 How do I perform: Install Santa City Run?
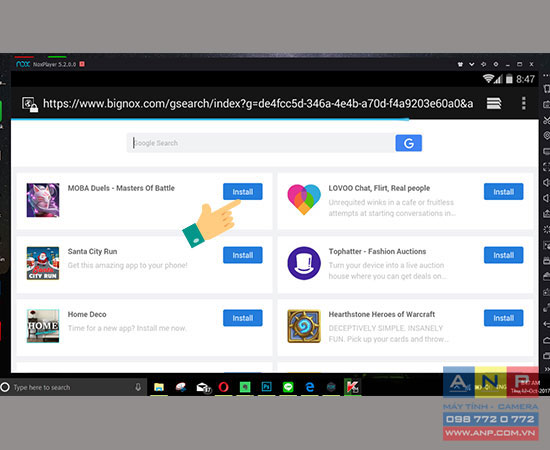(x=243, y=255)
